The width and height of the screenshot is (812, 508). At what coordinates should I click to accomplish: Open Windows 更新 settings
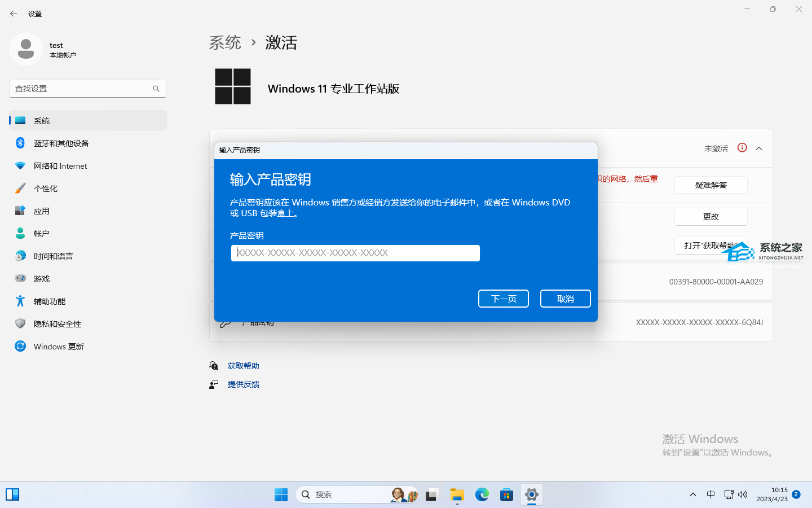(88, 347)
